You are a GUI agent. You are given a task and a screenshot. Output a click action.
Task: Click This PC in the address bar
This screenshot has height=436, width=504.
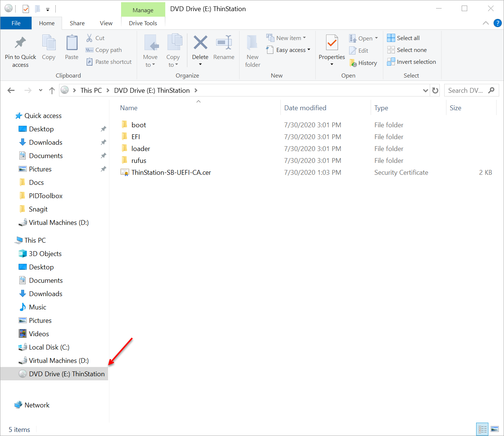point(91,90)
